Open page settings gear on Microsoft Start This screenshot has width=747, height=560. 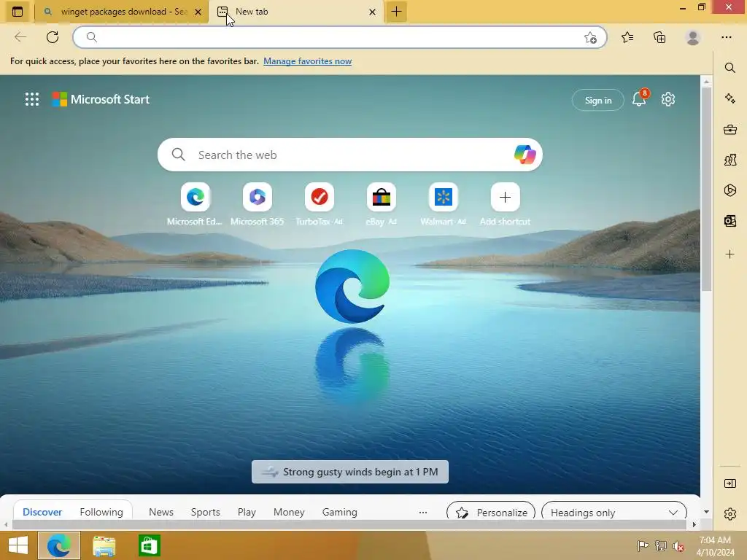pyautogui.click(x=668, y=99)
